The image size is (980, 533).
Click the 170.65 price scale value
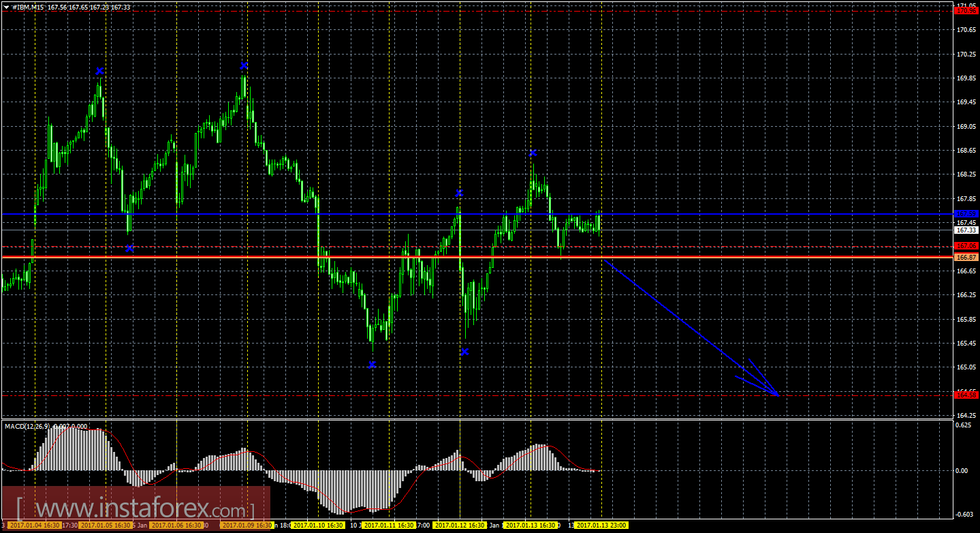pyautogui.click(x=966, y=30)
